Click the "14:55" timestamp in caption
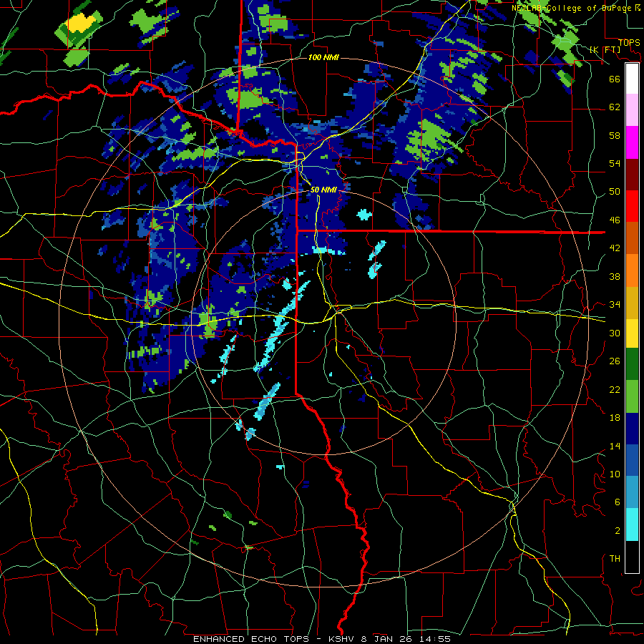This screenshot has width=644, height=644. point(435,639)
